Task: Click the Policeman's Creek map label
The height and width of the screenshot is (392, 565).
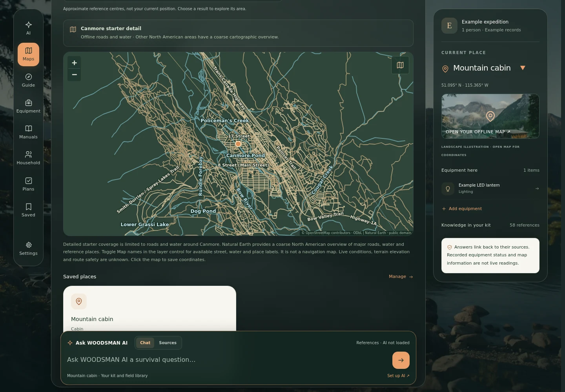Action: pyautogui.click(x=225, y=121)
